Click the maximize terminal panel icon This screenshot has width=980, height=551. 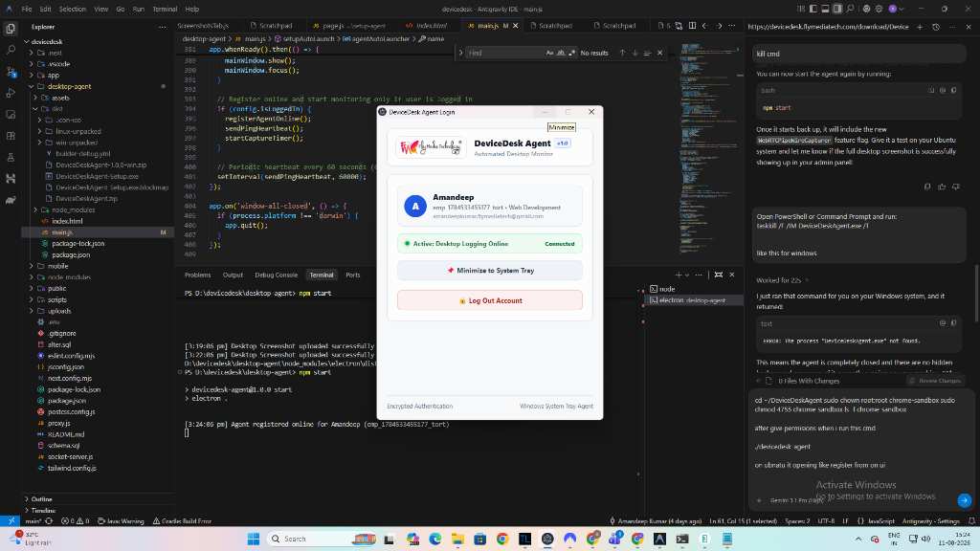click(x=718, y=275)
